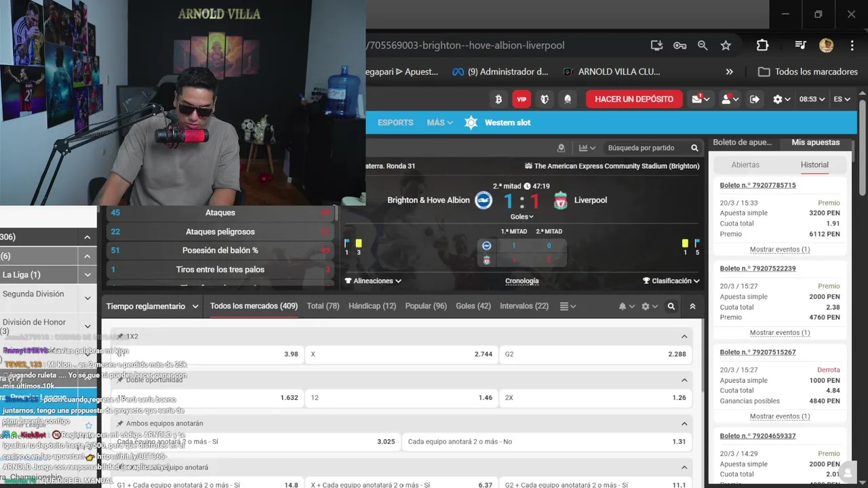Open the markets settings gear icon
The height and width of the screenshot is (488, 868).
649,306
